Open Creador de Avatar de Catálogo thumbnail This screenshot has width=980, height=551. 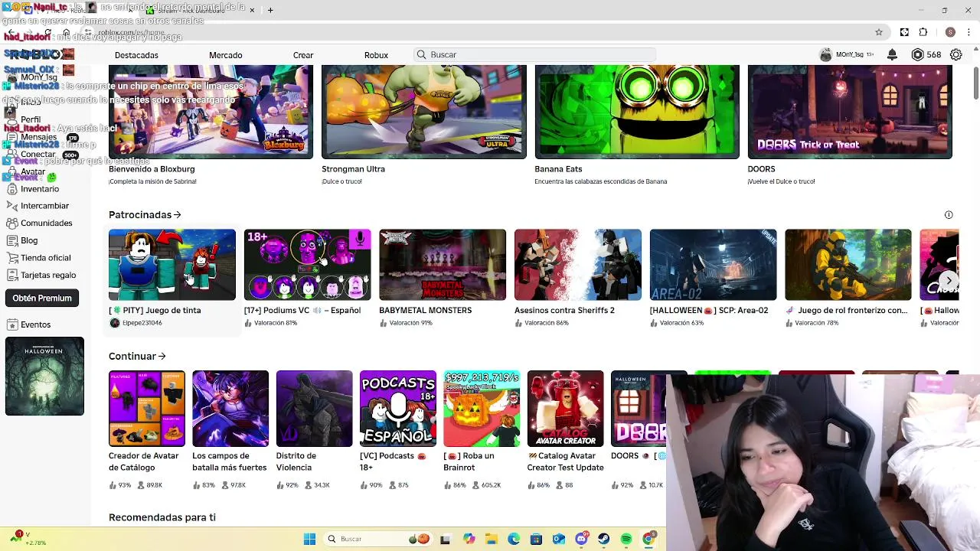[147, 409]
